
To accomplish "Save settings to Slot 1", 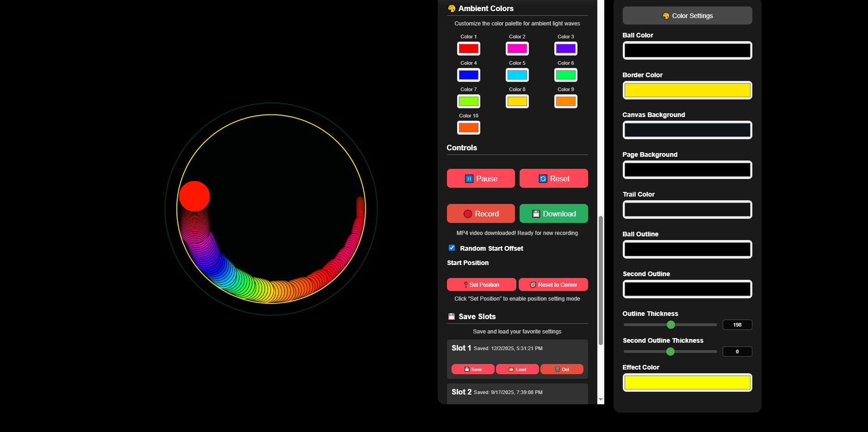I will (473, 369).
